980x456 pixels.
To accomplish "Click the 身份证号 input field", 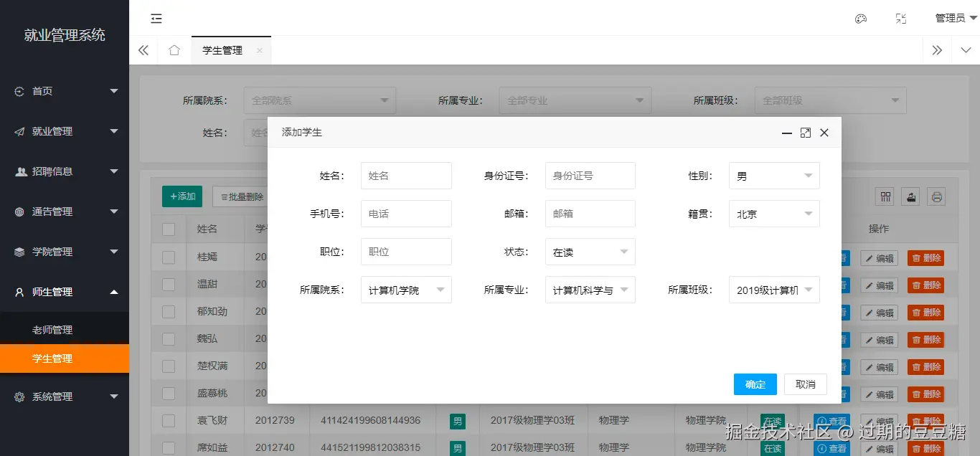I will tap(590, 176).
